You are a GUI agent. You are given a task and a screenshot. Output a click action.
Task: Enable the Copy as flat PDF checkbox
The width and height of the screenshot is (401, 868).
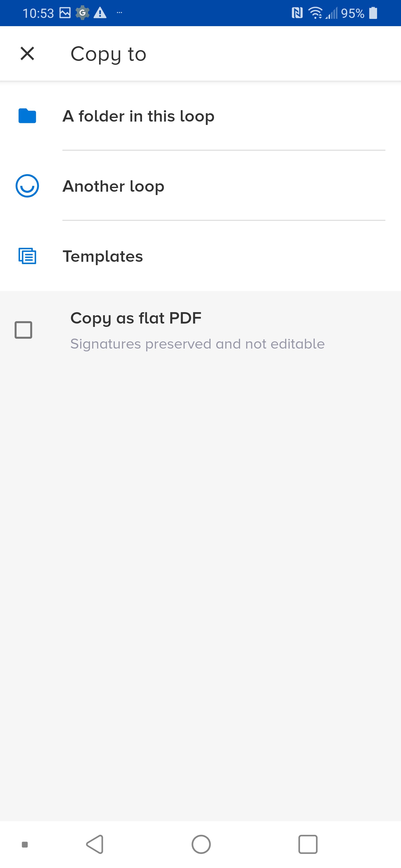click(x=24, y=330)
